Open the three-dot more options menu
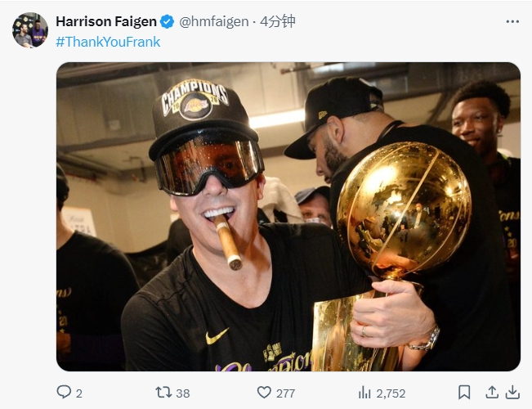 [x=512, y=21]
